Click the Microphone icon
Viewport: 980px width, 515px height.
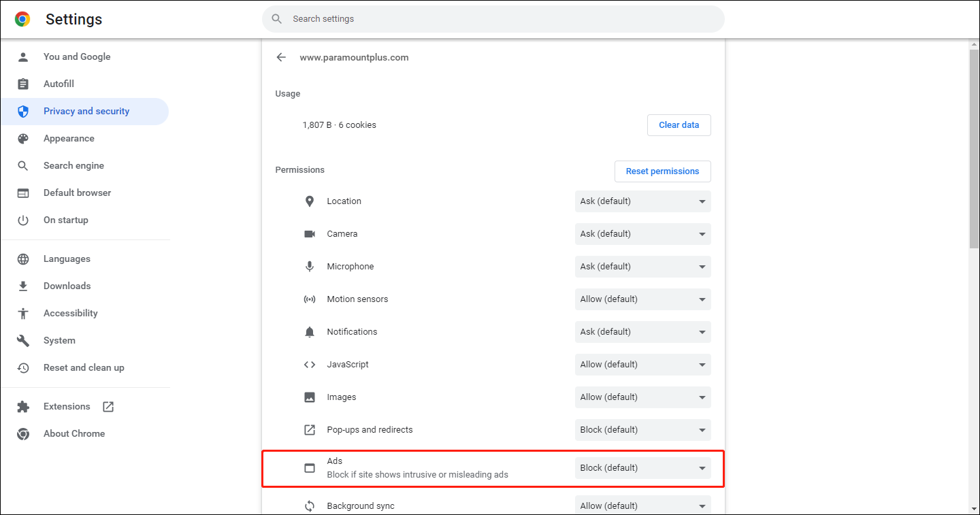pos(310,266)
